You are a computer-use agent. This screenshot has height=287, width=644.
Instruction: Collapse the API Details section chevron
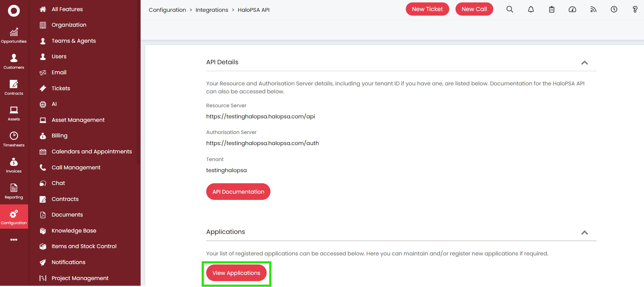click(585, 63)
